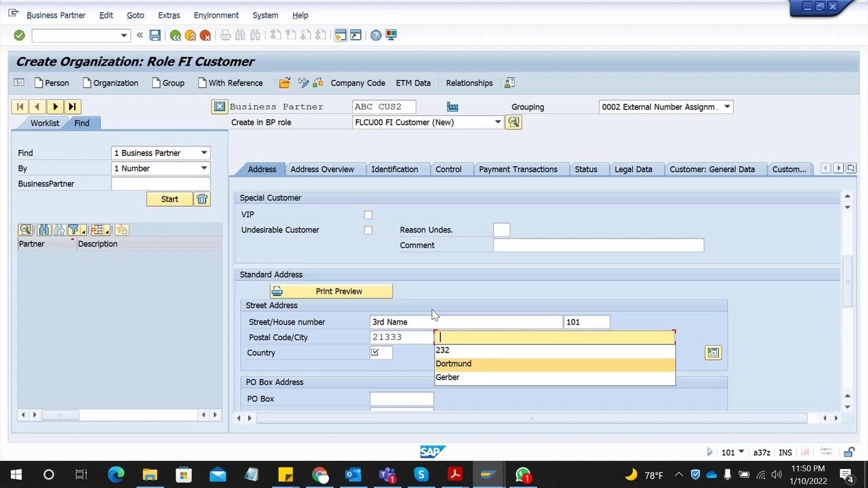
Task: Open the client 101 status bar dropdown
Action: [741, 452]
